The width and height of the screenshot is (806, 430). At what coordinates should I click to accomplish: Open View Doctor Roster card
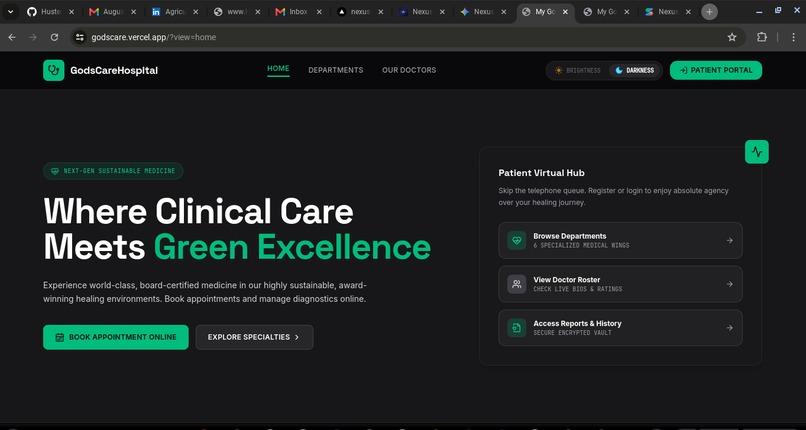click(x=620, y=284)
